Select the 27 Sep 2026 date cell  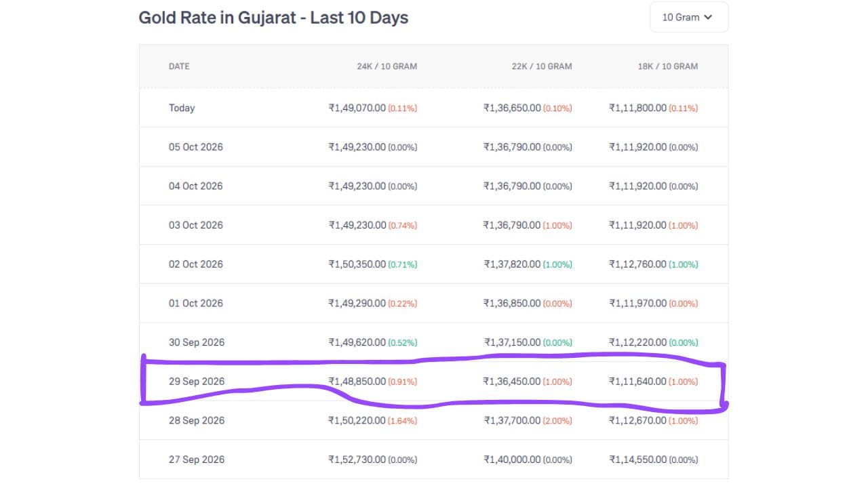tap(197, 460)
